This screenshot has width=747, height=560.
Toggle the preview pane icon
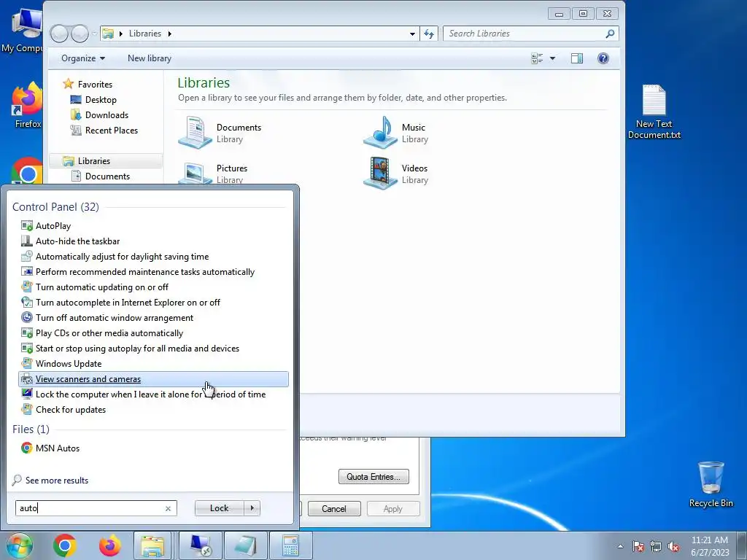tap(577, 58)
